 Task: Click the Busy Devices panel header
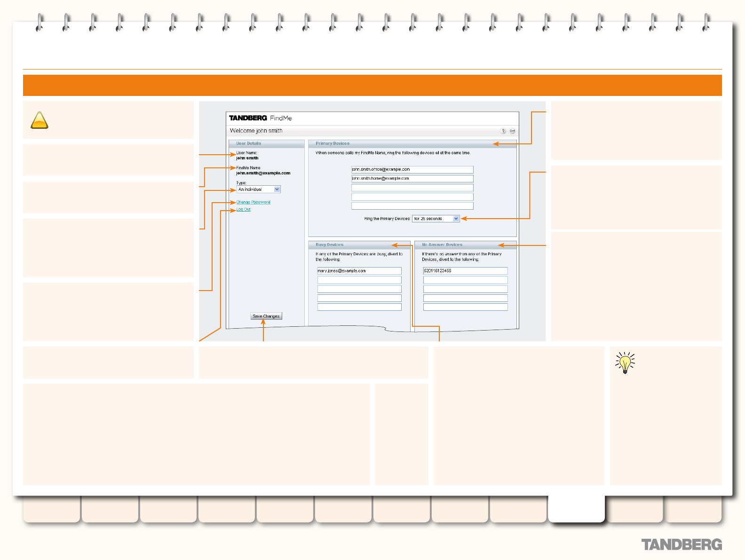pyautogui.click(x=359, y=245)
